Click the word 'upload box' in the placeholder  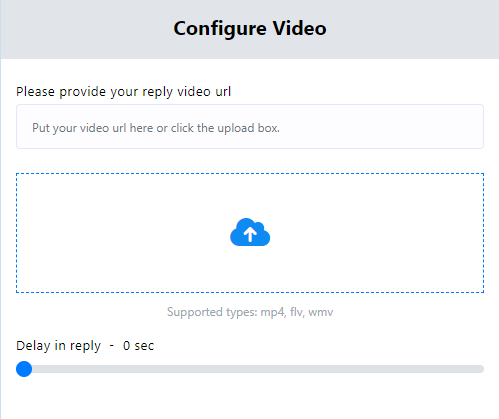[x=248, y=128]
